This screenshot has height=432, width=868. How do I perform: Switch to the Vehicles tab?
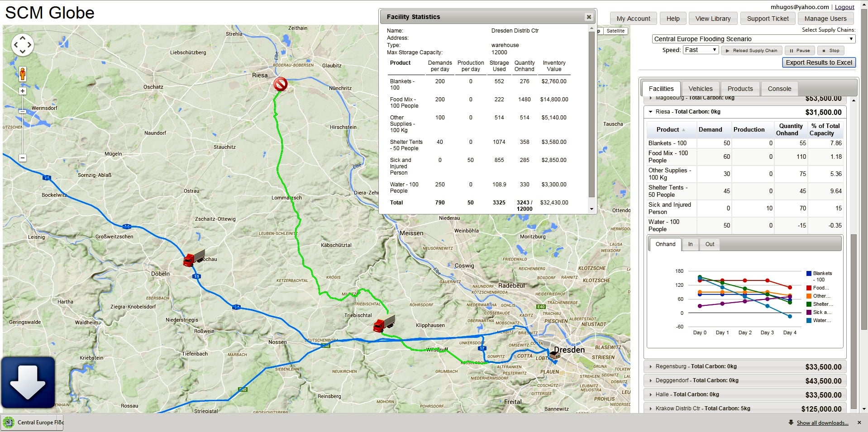(x=701, y=89)
